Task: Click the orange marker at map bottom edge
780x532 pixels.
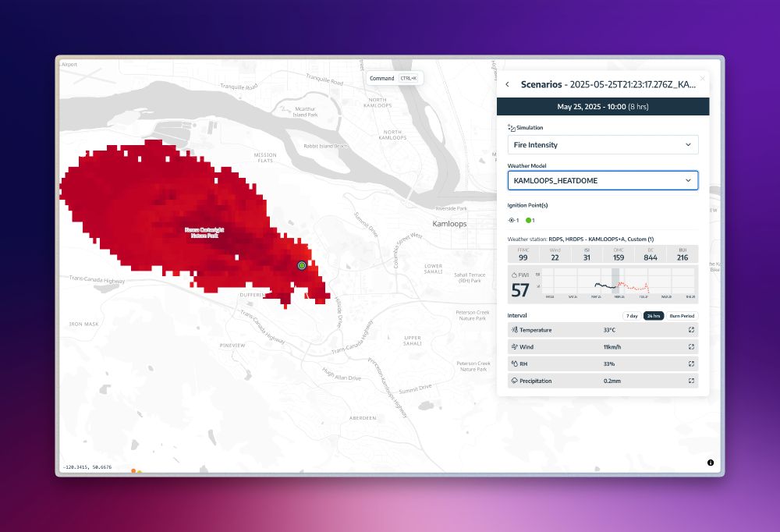Action: pos(133,471)
